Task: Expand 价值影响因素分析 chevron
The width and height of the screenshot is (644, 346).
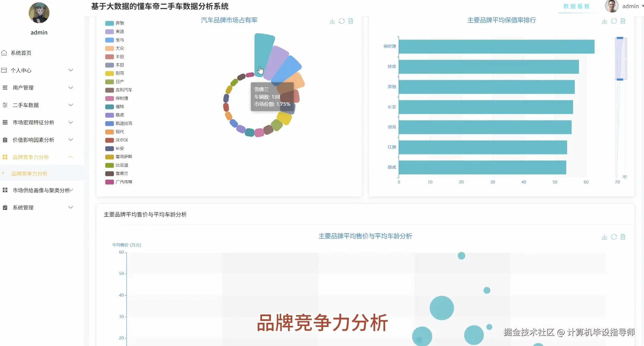Action: (x=71, y=140)
